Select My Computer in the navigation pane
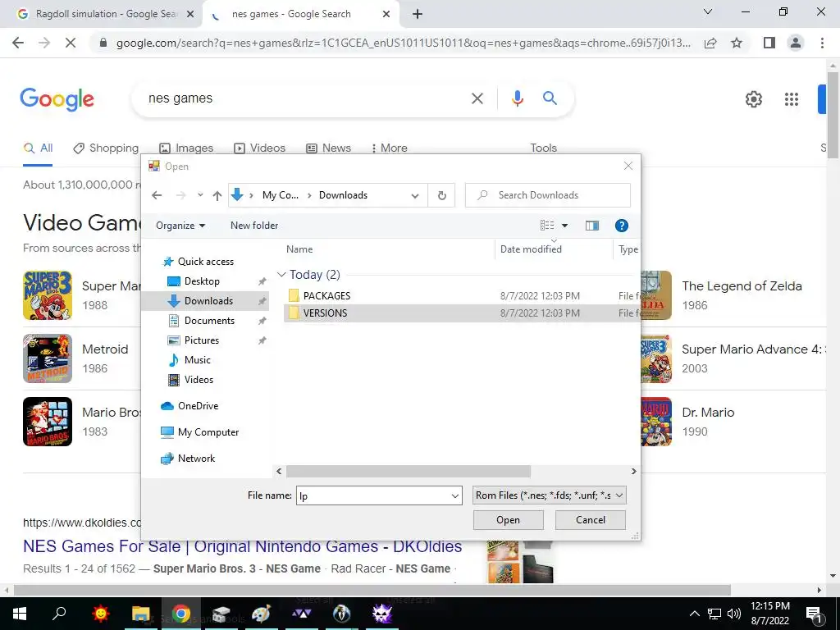The width and height of the screenshot is (840, 630). click(208, 432)
